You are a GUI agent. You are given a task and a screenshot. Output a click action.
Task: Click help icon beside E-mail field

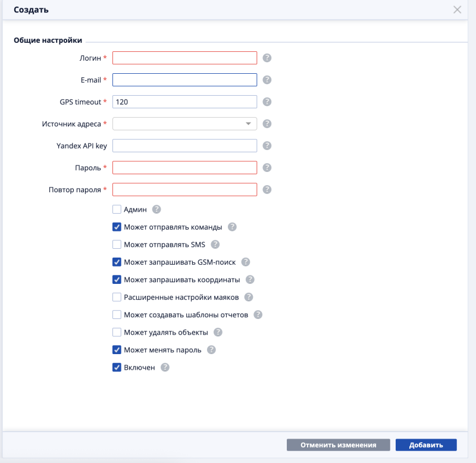pos(267,80)
